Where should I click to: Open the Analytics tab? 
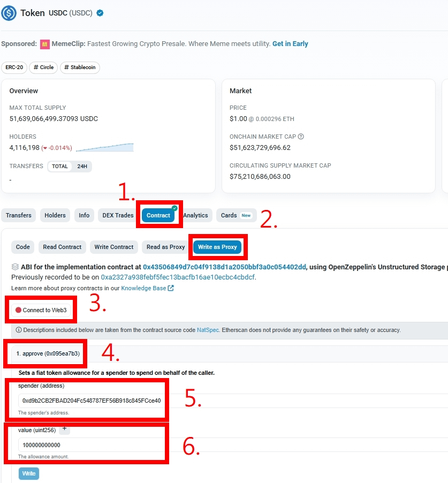(195, 215)
